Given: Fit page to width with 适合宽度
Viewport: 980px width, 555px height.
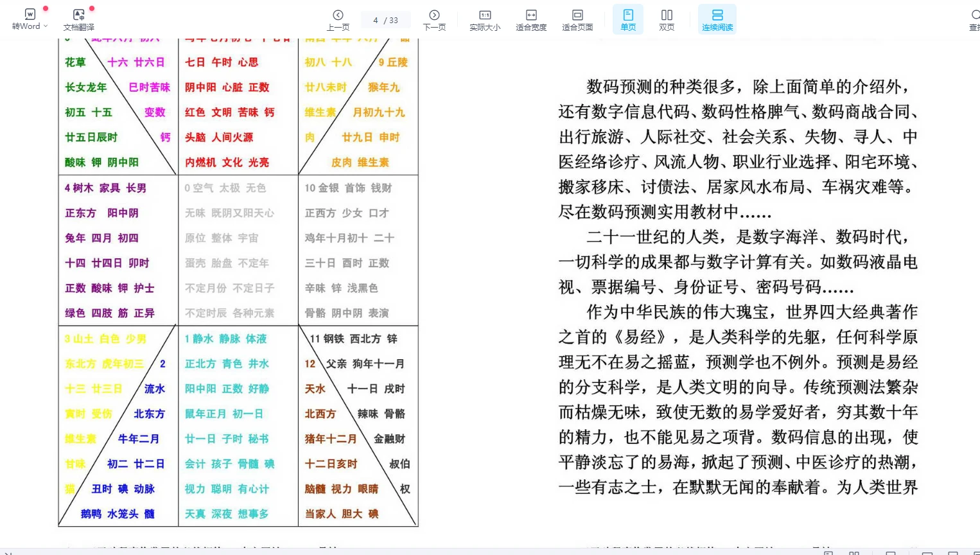Looking at the screenshot, I should [x=531, y=19].
